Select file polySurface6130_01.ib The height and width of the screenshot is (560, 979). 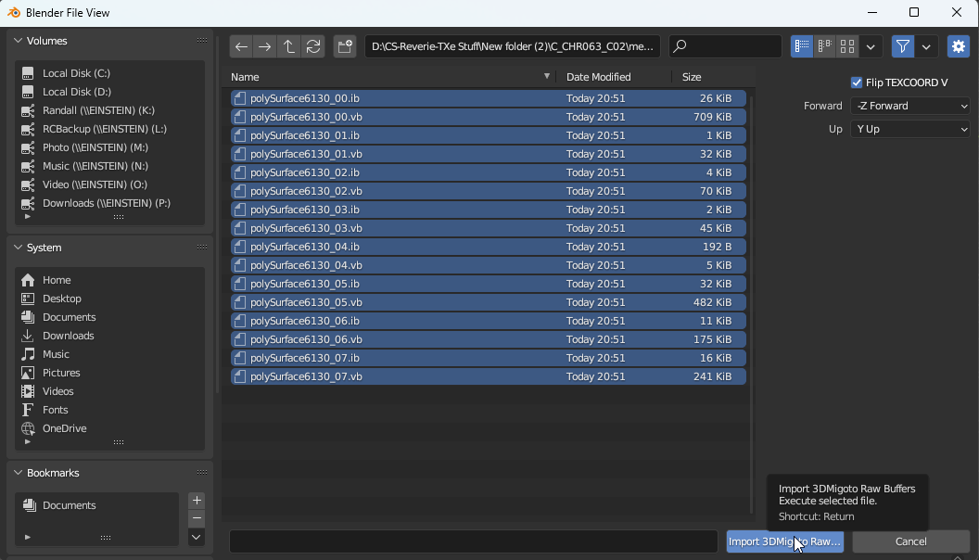tap(489, 135)
